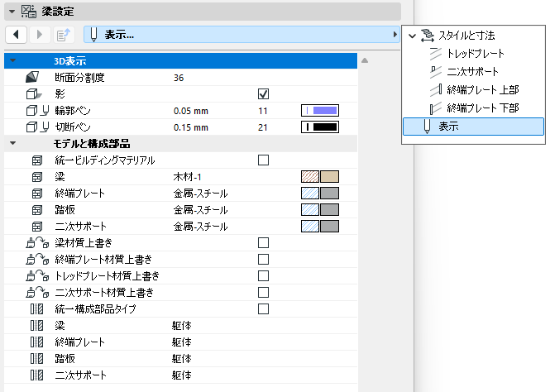Enable 統一ビルディングマテリアル checkbox

tap(263, 160)
